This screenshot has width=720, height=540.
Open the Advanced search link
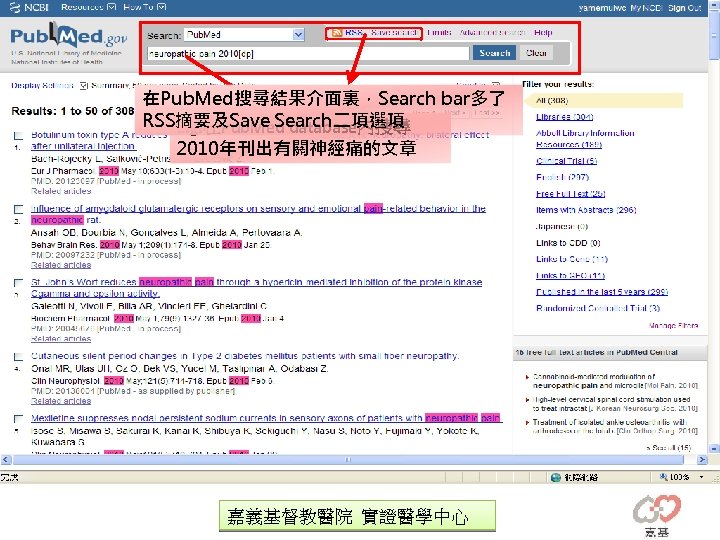click(x=492, y=33)
